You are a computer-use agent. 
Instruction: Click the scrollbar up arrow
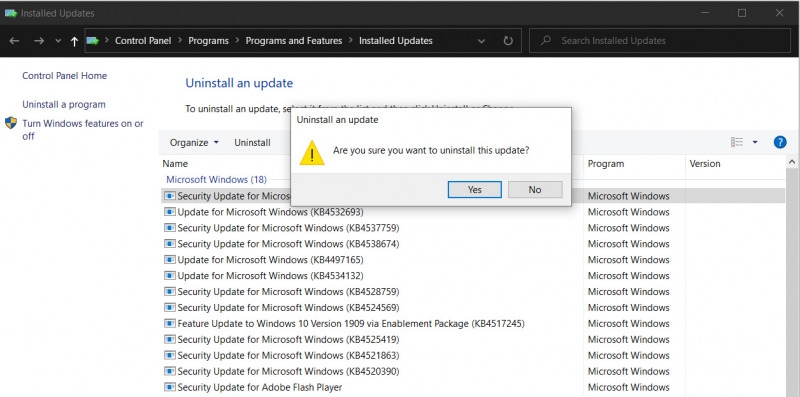(x=792, y=162)
